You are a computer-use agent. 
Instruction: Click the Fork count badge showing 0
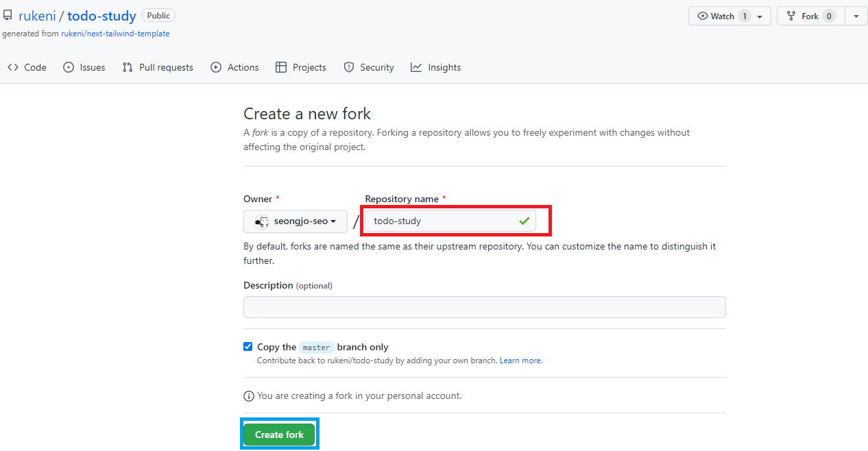[x=829, y=16]
